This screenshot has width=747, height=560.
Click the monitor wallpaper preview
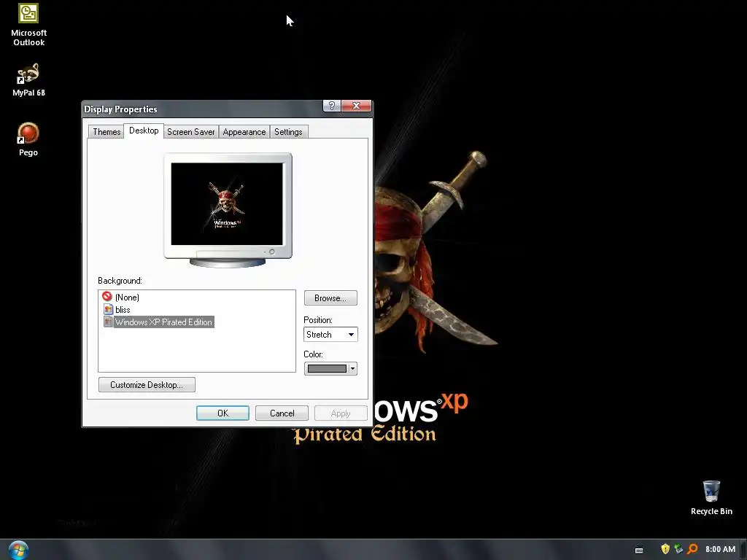coord(227,204)
